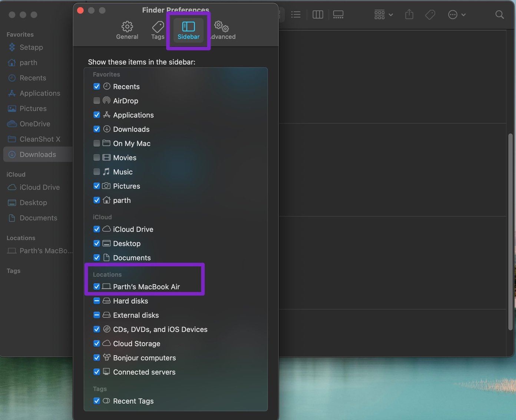The image size is (516, 420).
Task: Open the Finder group-by dropdown
Action: 383,14
